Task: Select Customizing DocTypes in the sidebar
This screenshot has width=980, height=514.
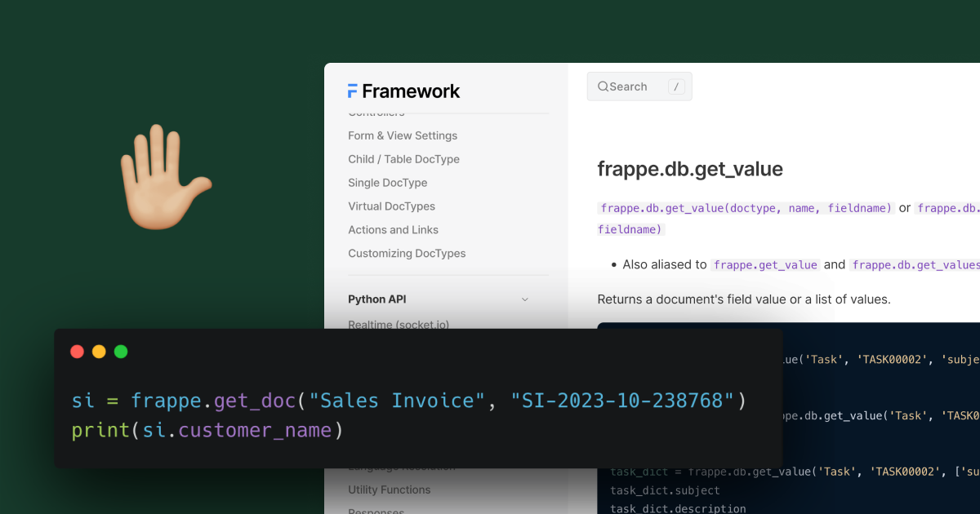Action: click(x=407, y=254)
